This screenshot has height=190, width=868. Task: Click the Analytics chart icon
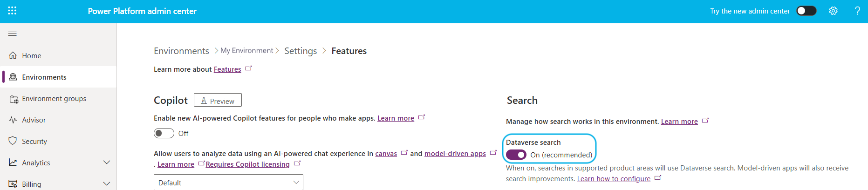[13, 163]
